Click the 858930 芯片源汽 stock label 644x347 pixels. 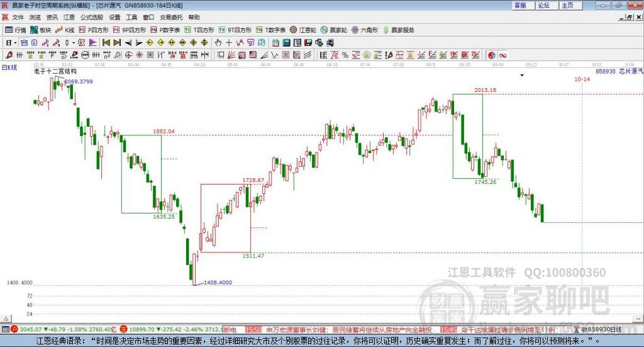pyautogui.click(x=619, y=71)
